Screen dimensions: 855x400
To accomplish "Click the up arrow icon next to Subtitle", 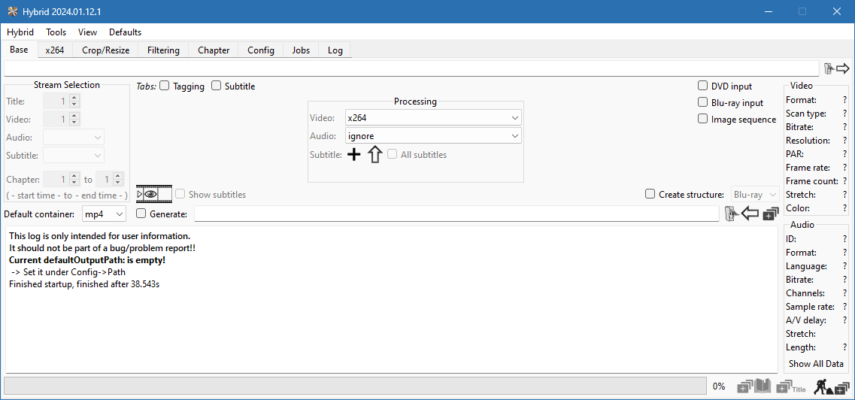I will coord(375,155).
